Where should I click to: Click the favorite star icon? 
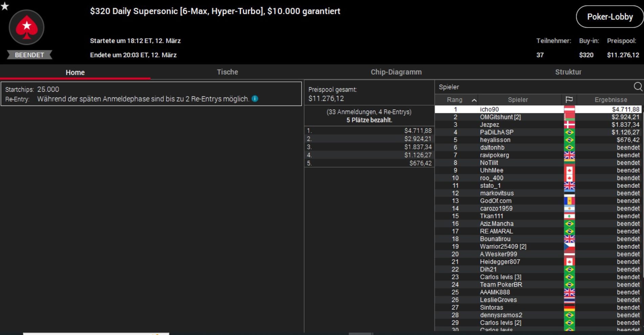pyautogui.click(x=5, y=6)
